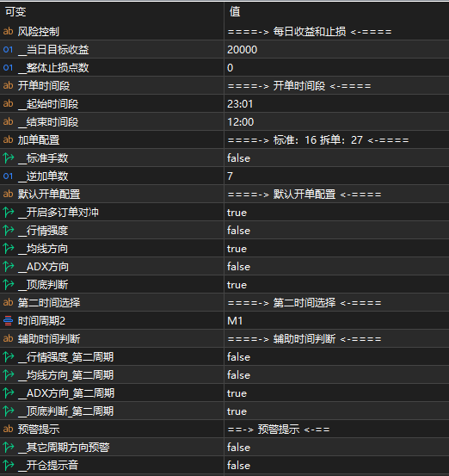Click the integer icon beside _逆加单数
The image size is (449, 476).
(x=9, y=176)
